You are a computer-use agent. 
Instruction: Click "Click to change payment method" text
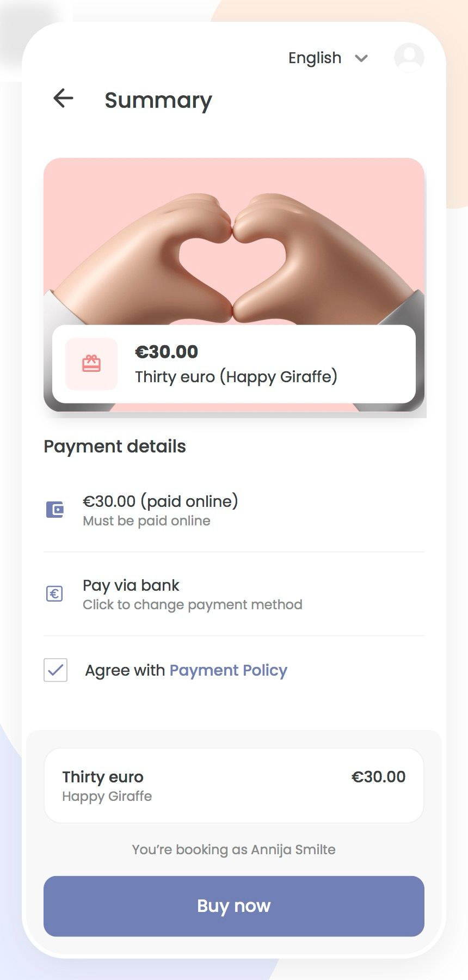click(193, 605)
